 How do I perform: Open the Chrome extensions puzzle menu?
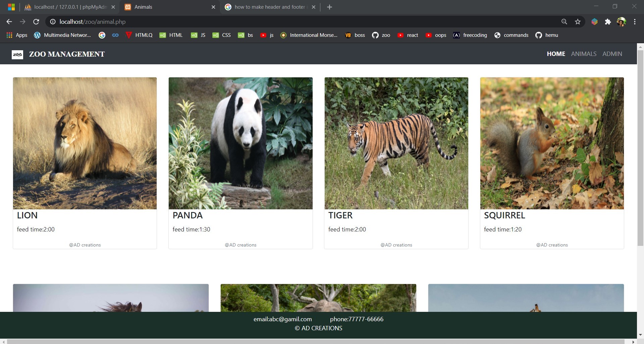tap(608, 21)
